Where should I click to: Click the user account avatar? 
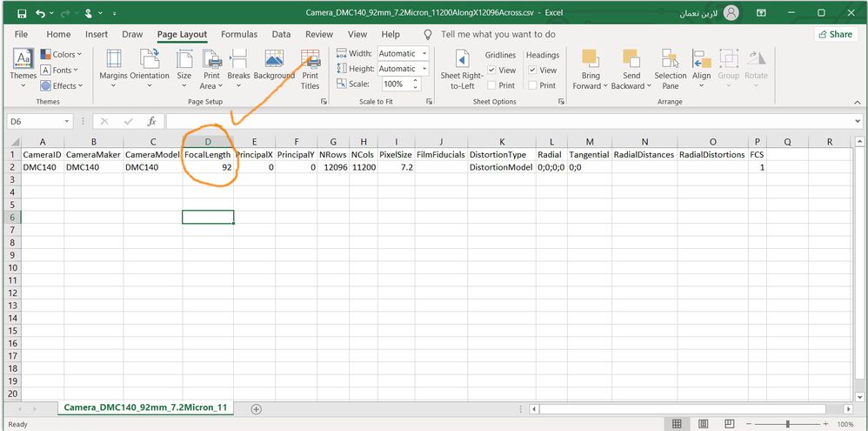coord(731,13)
